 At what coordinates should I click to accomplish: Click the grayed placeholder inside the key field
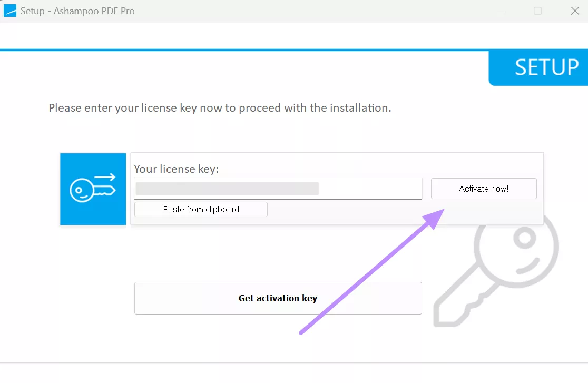(x=227, y=189)
